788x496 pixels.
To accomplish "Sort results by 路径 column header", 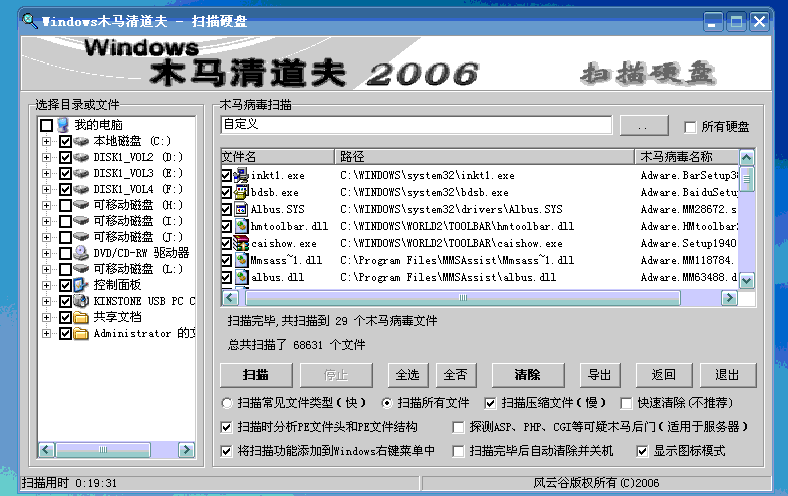I will [x=484, y=157].
